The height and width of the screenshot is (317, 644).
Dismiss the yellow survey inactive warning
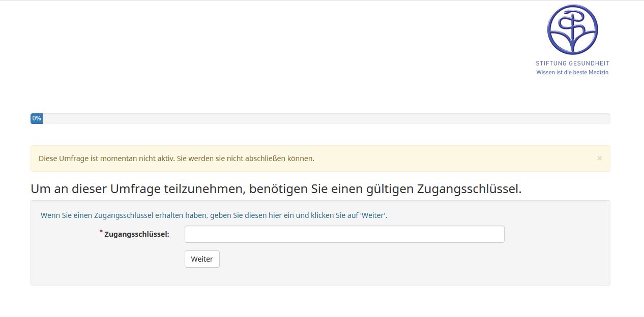coord(599,158)
